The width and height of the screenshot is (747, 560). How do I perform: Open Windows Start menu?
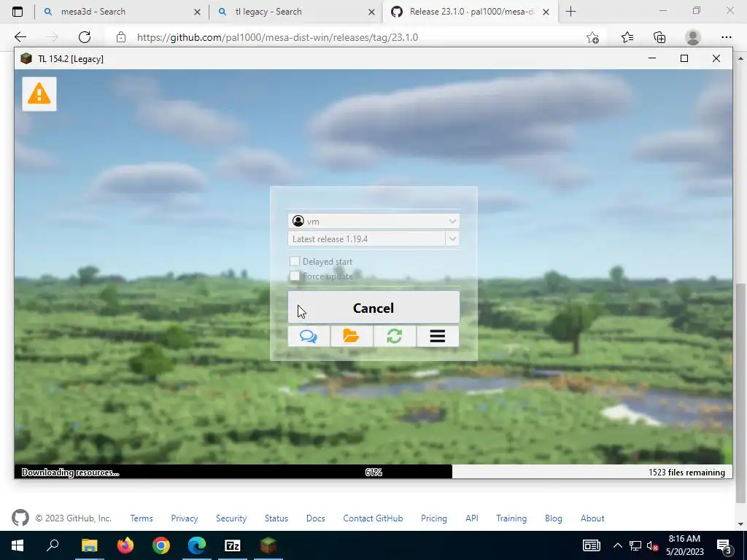[18, 545]
